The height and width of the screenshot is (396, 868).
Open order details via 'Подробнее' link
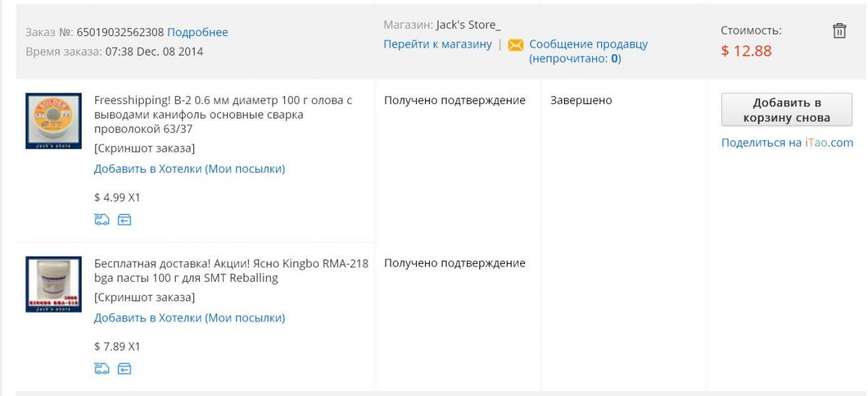tap(197, 32)
